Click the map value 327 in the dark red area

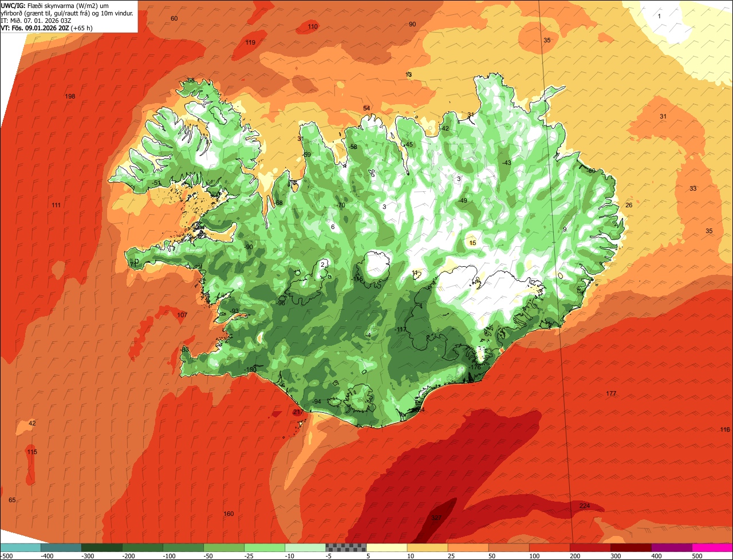click(x=436, y=518)
